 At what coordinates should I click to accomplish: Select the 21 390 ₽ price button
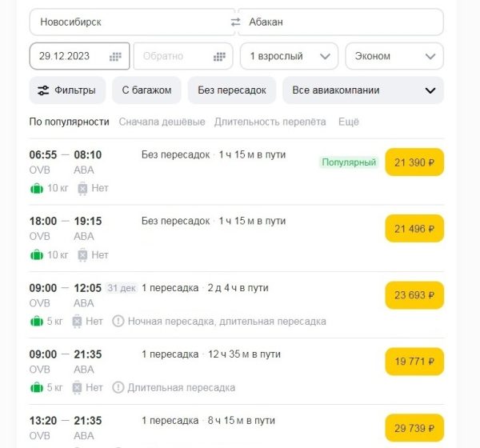pyautogui.click(x=414, y=162)
